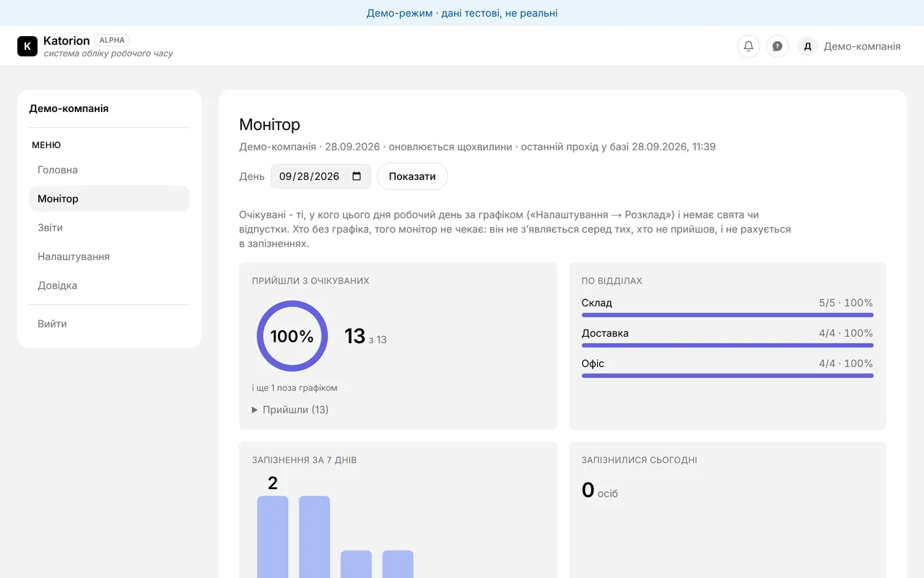Focus the День date input field
This screenshot has width=924, height=578.
321,176
